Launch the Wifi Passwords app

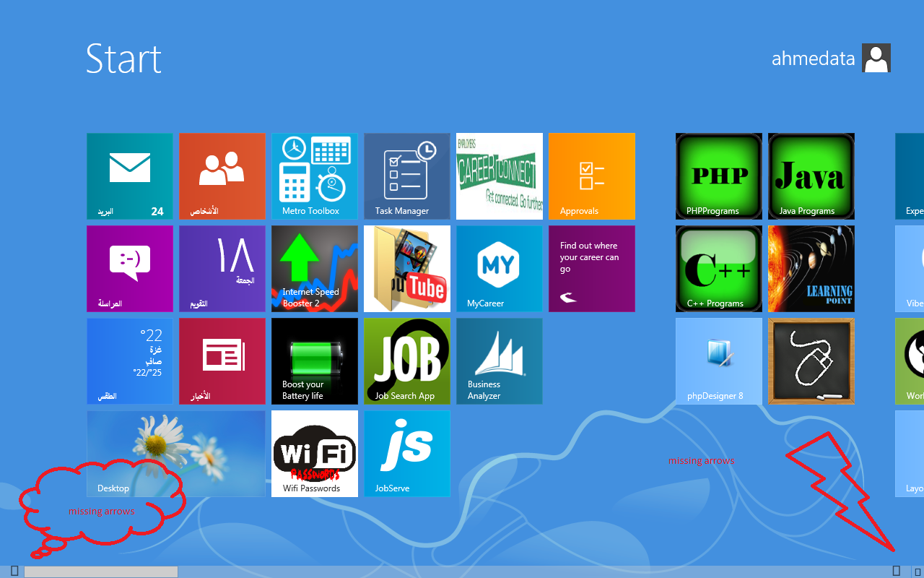(314, 453)
